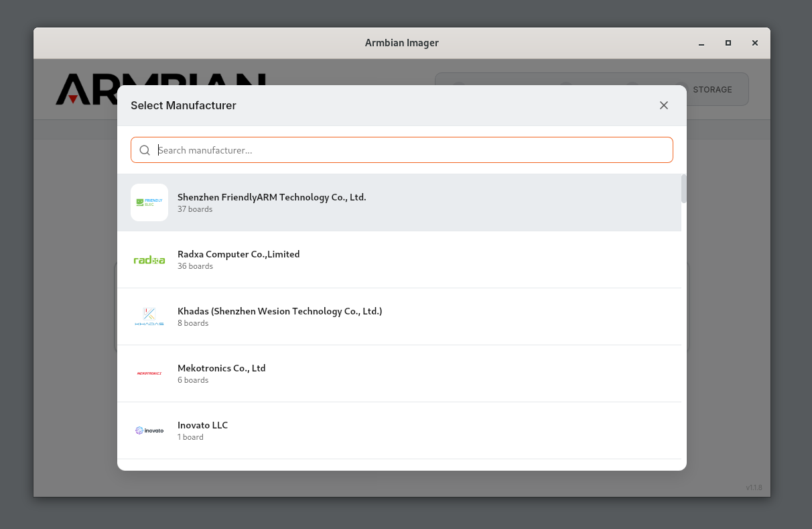Click the v1.1.8 version label

[754, 487]
